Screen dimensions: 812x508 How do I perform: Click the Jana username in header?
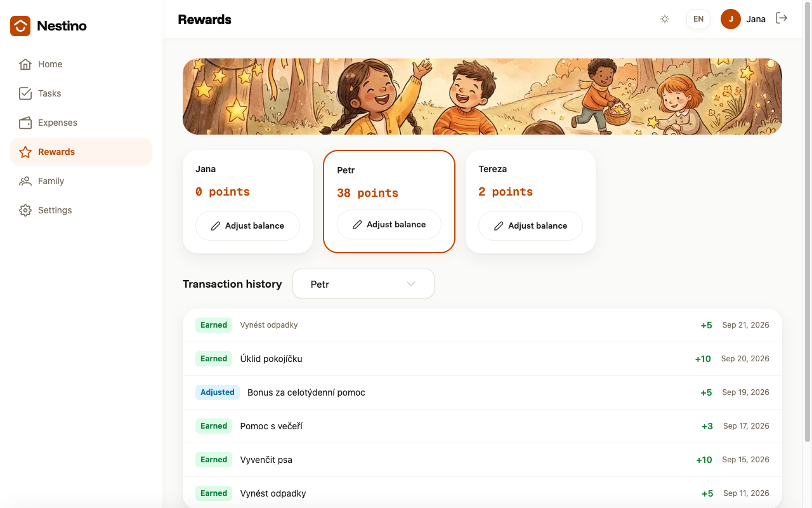click(x=756, y=19)
